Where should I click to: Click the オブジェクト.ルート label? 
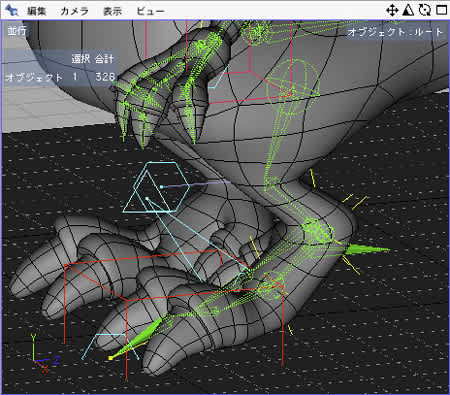click(x=395, y=32)
